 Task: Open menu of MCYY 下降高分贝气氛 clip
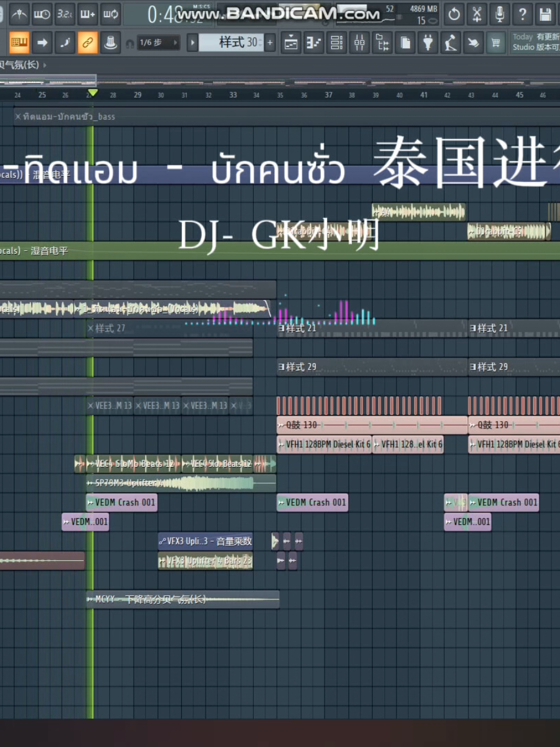tap(90, 599)
